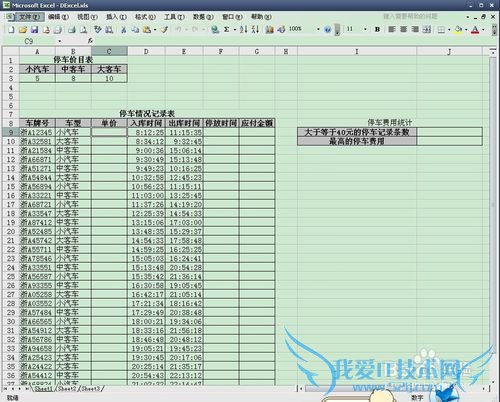Open the 数据 (Data) menu
The height and width of the screenshot is (402, 500).
[x=203, y=17]
